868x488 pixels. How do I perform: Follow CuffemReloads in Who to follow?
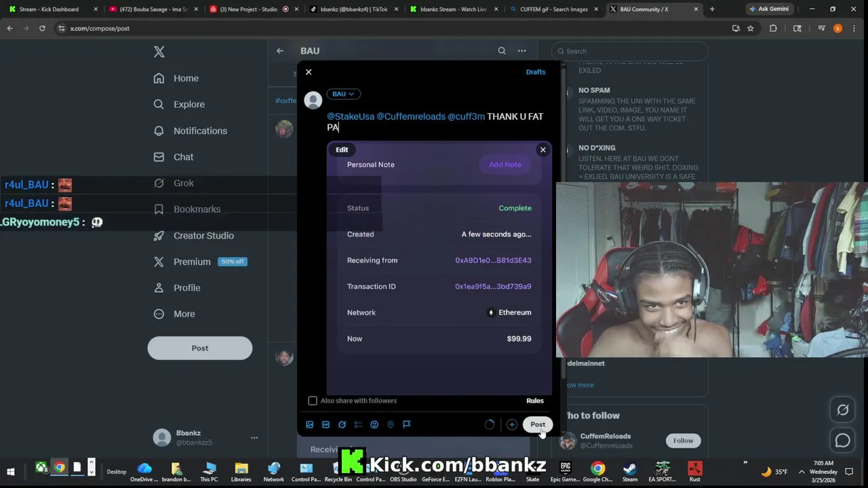coord(683,441)
